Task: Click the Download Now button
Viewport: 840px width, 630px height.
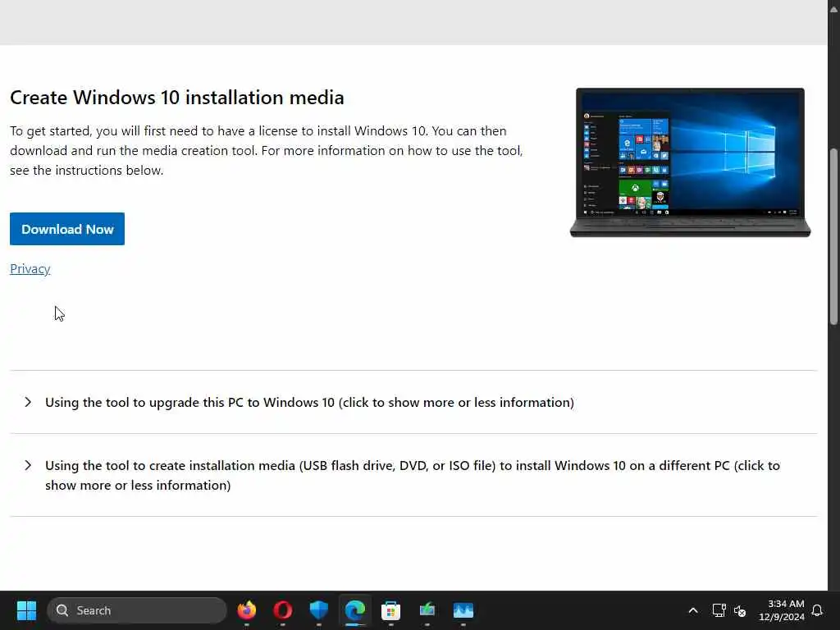Action: [67, 229]
